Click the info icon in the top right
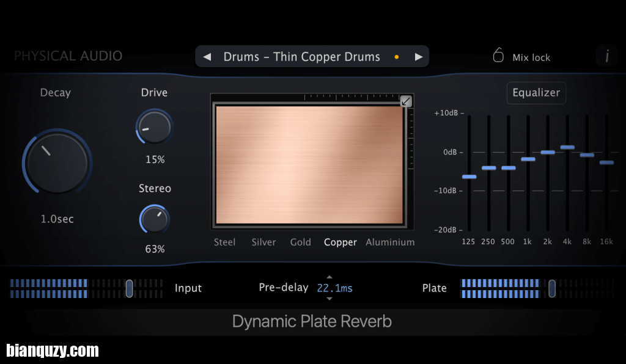 tap(606, 56)
